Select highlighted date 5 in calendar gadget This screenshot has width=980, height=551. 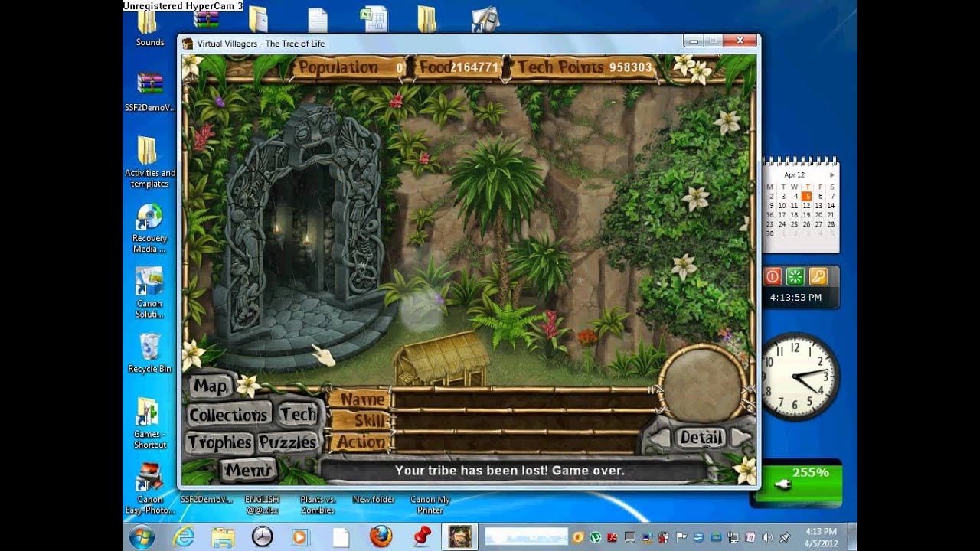807,197
